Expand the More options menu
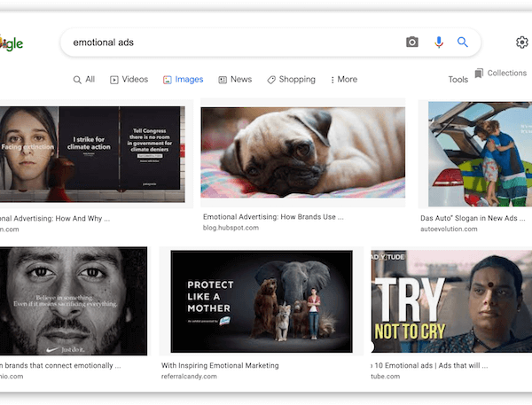 tap(343, 80)
